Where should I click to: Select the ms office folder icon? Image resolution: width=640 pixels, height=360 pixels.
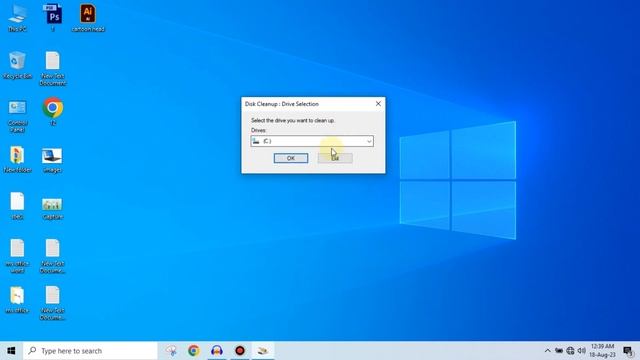point(17,300)
